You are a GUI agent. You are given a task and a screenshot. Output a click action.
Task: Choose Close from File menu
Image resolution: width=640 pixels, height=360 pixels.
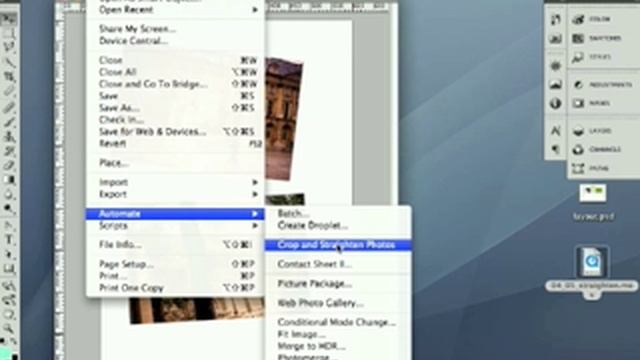[x=175, y=60]
